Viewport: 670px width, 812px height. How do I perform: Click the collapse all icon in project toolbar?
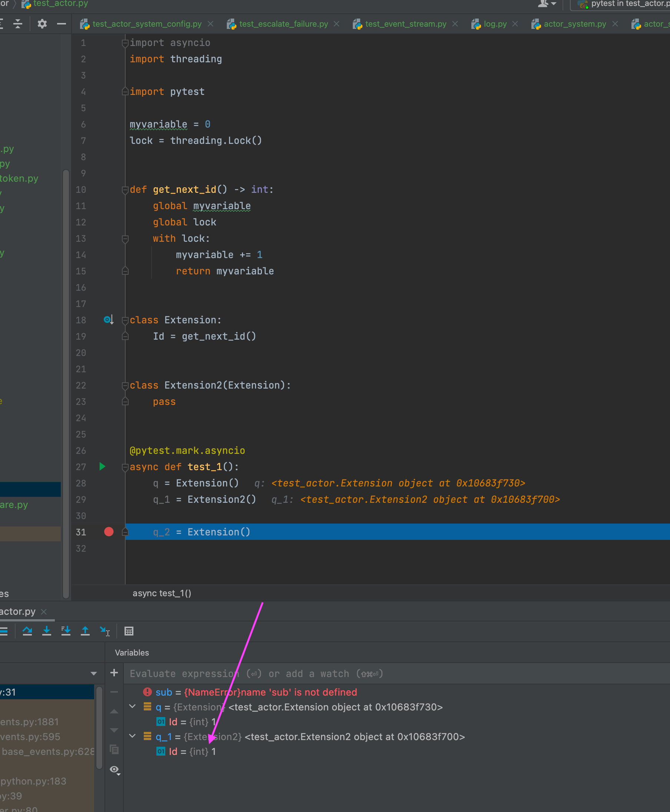[x=18, y=24]
